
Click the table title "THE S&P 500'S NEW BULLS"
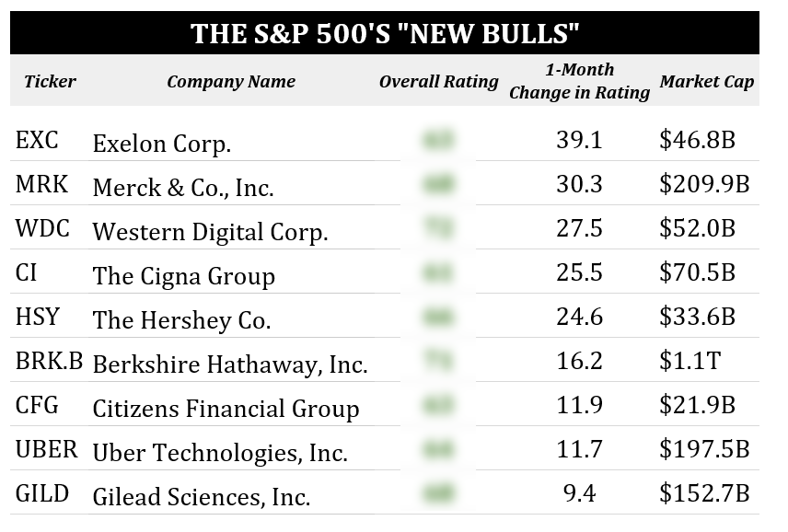385,34
